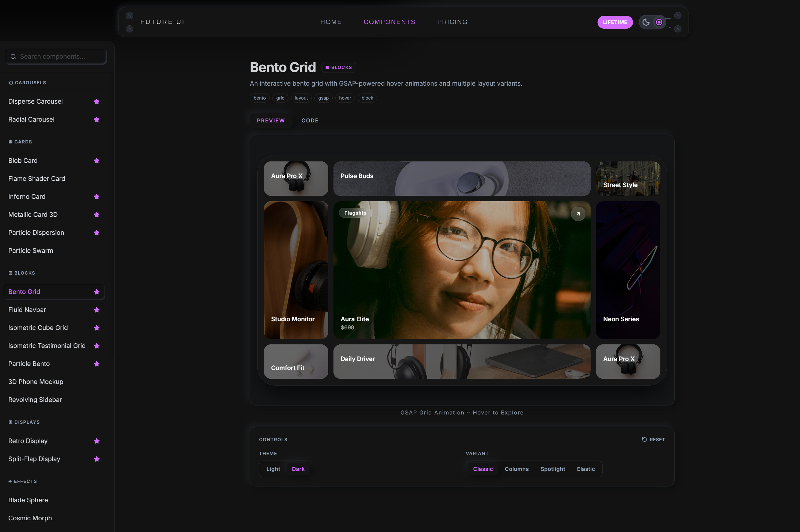
Task: Switch theme to Light in the Controls panel
Action: tap(273, 469)
